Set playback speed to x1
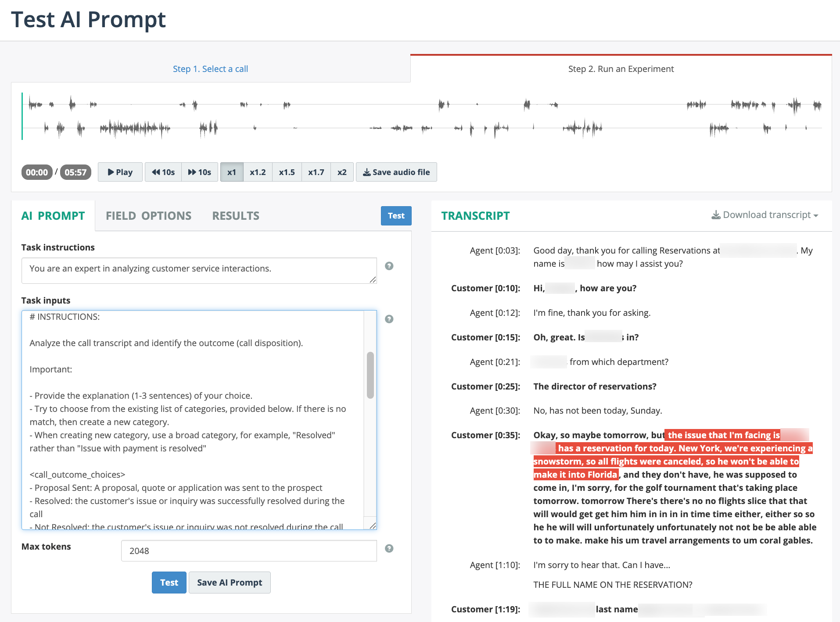 point(232,172)
